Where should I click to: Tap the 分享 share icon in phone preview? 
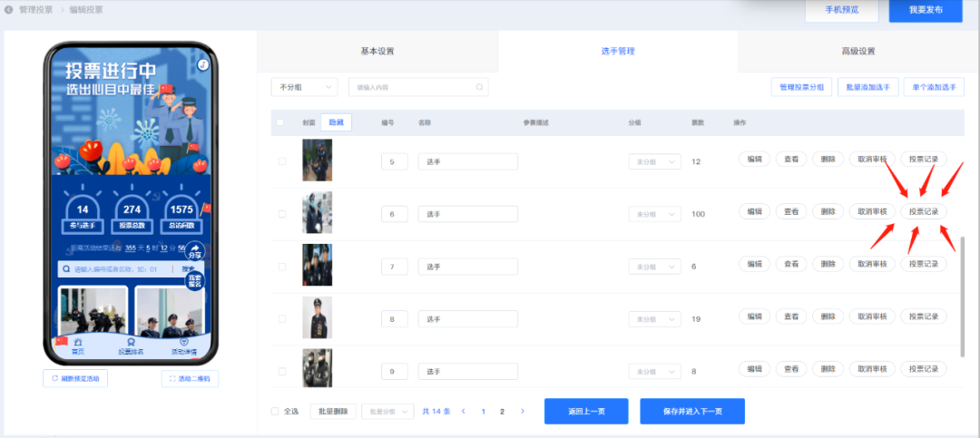(x=195, y=251)
